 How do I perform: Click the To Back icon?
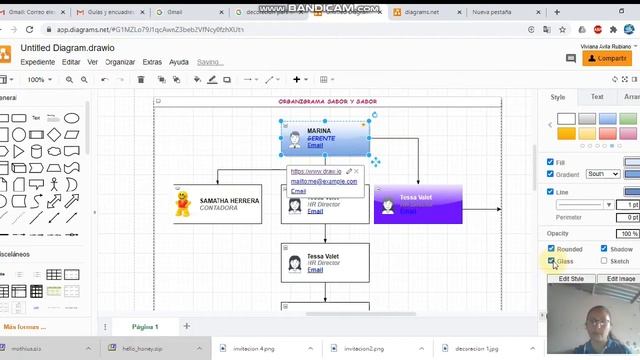[176, 80]
